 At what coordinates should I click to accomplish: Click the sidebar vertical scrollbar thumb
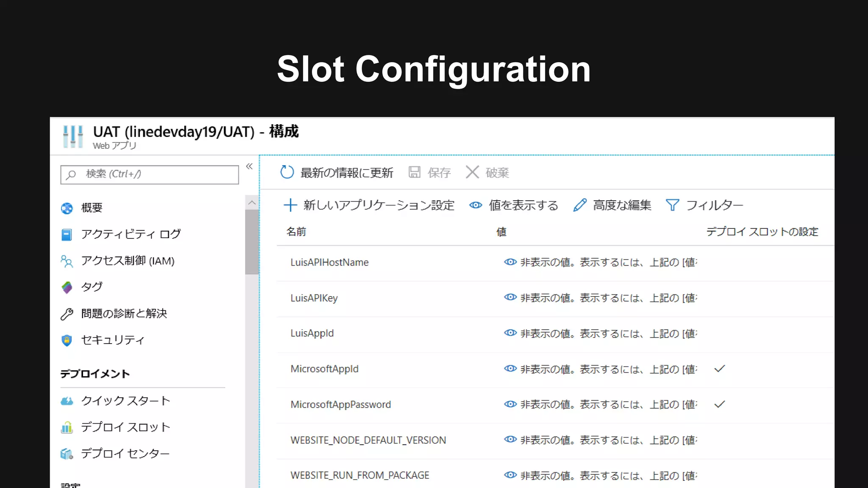tap(252, 241)
